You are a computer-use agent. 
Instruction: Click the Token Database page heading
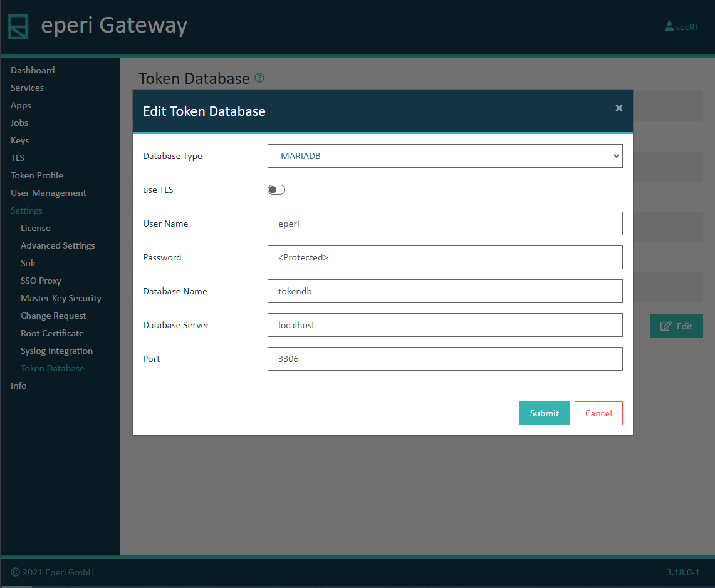click(194, 78)
